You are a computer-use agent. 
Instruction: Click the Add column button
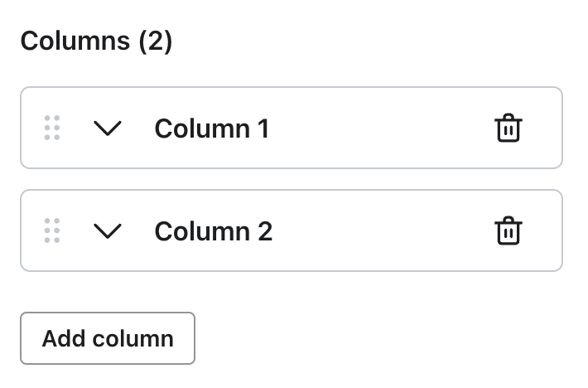click(108, 338)
